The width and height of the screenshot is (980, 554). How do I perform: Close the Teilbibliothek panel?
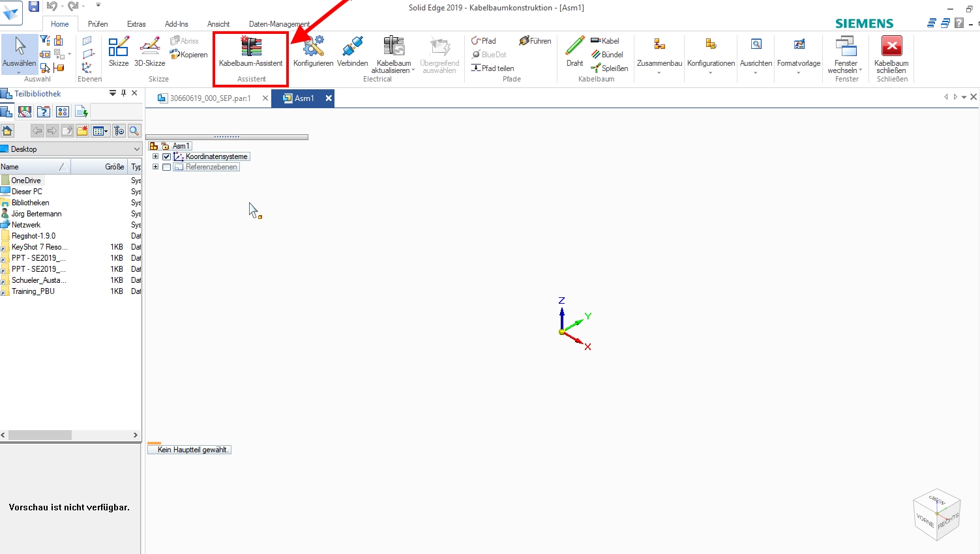point(134,93)
